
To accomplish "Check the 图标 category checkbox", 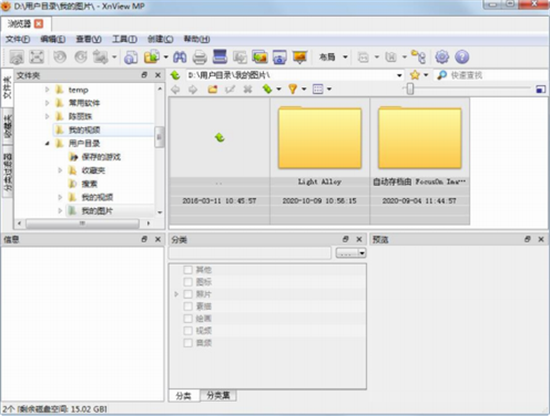I will coord(188,282).
